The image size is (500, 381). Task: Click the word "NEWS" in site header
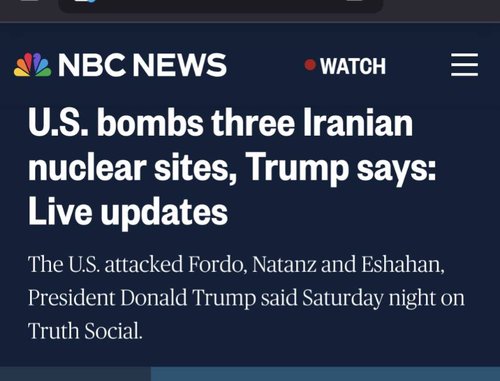click(x=180, y=65)
